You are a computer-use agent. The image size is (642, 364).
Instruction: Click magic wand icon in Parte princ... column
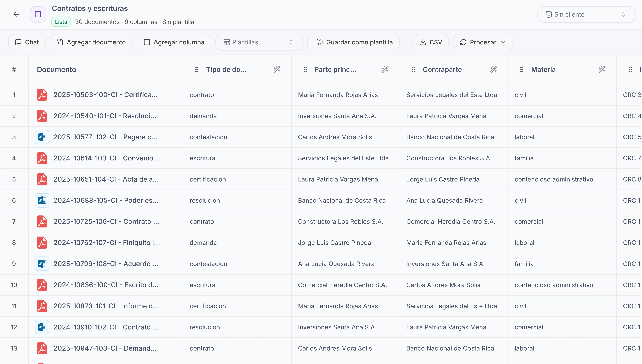click(385, 69)
